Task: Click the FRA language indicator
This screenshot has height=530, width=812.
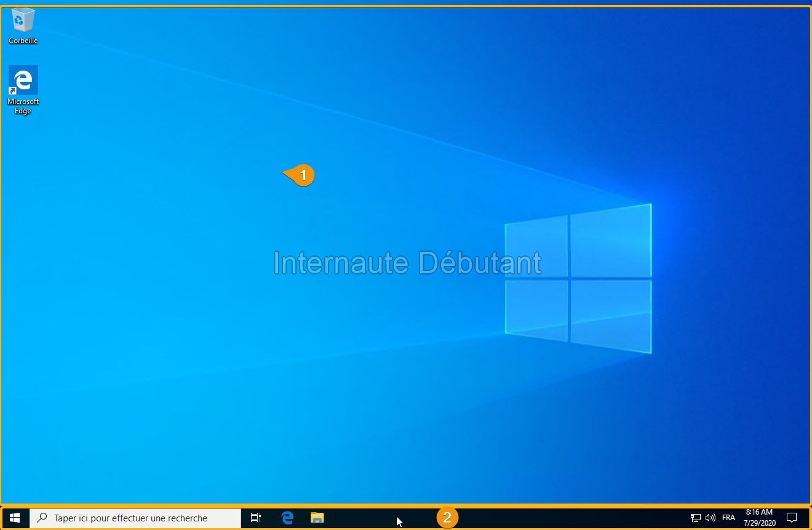Action: pyautogui.click(x=728, y=518)
